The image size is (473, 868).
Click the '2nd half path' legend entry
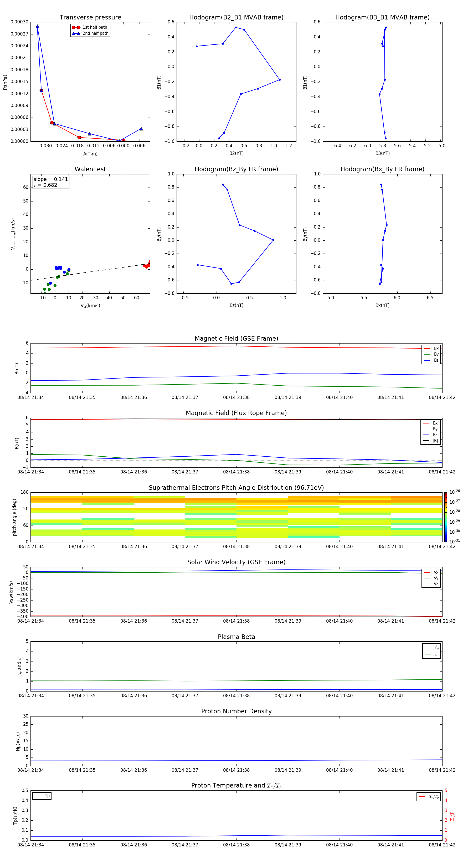[x=90, y=33]
